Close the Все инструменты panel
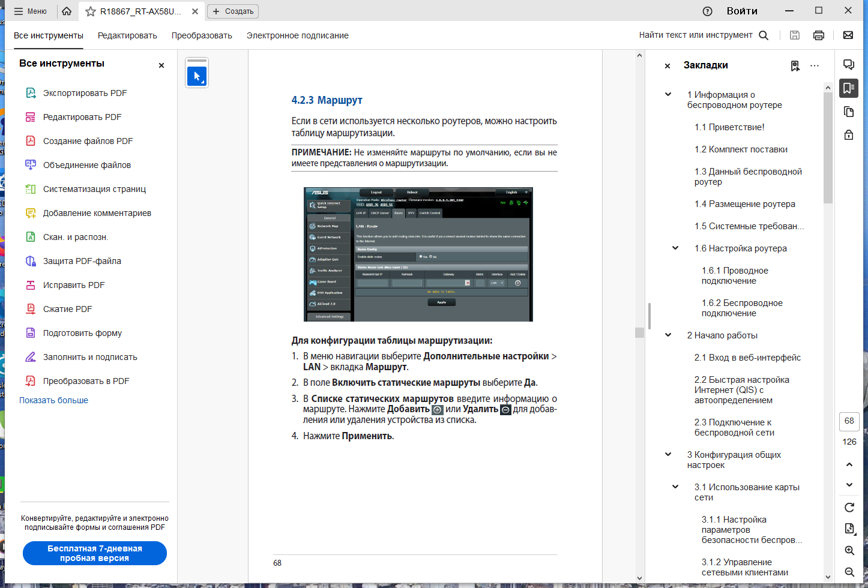The height and width of the screenshot is (588, 868). tap(161, 65)
